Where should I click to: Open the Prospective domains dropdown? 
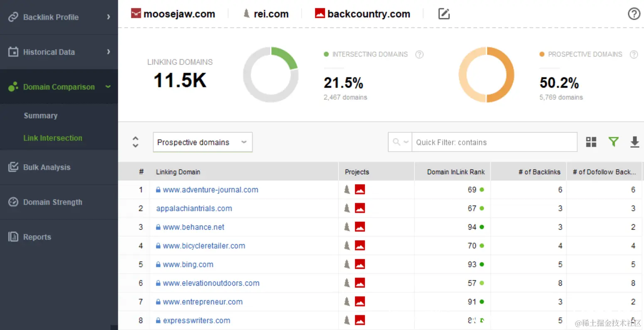pyautogui.click(x=203, y=142)
